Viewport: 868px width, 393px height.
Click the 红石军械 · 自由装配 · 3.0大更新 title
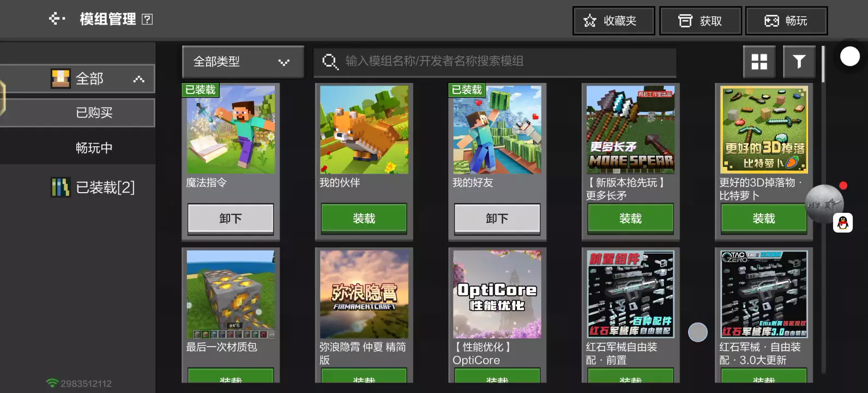tap(760, 353)
